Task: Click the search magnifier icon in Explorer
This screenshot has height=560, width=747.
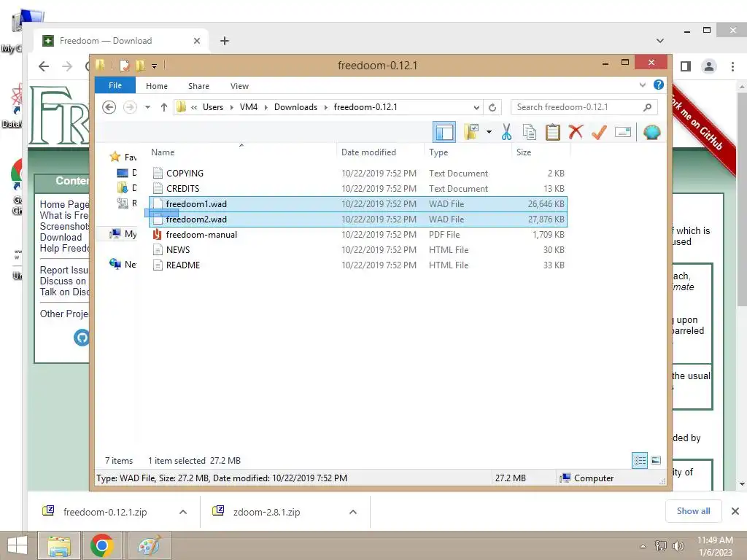Action: point(647,107)
